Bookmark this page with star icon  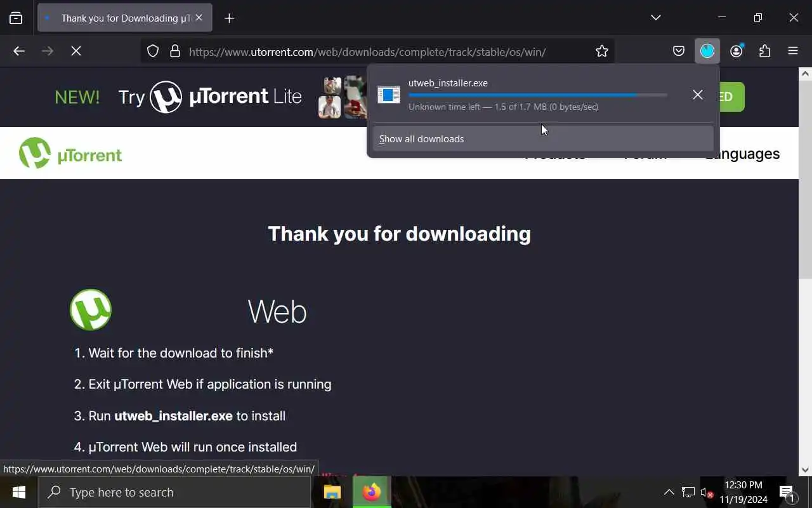click(602, 51)
